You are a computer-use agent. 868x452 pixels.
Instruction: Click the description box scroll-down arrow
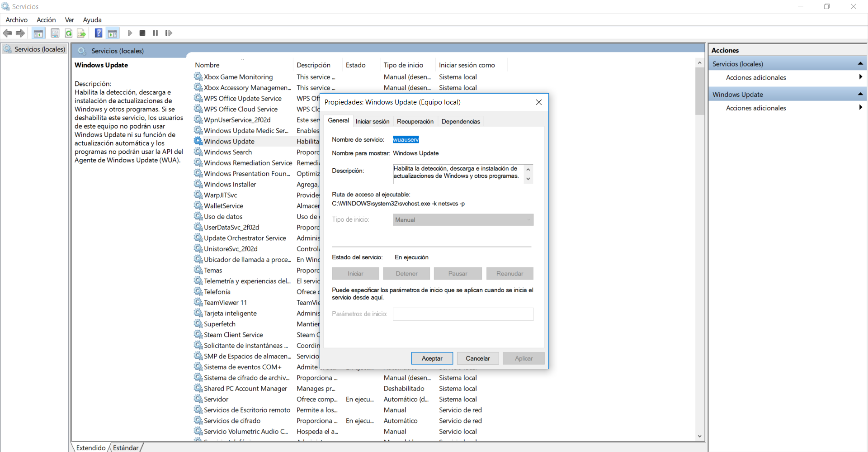(x=528, y=179)
